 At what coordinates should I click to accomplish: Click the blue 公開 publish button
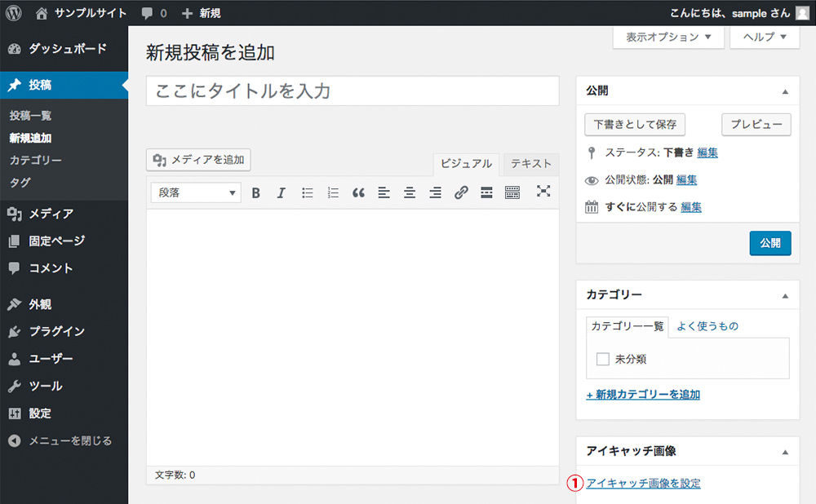(769, 243)
